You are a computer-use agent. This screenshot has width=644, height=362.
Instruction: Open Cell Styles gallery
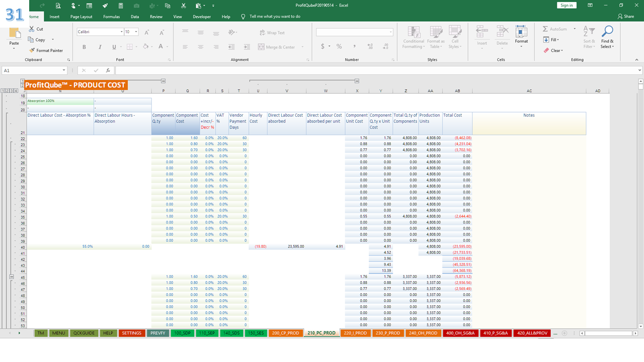pyautogui.click(x=455, y=38)
